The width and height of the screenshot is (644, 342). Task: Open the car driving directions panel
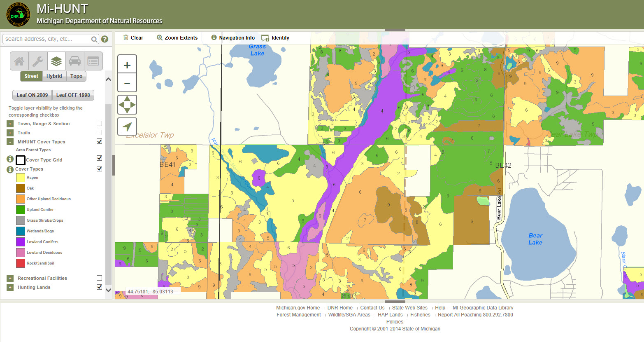tap(75, 61)
